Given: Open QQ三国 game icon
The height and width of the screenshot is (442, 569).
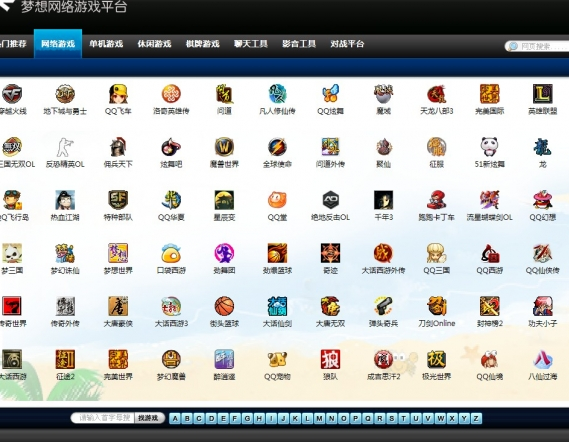Looking at the screenshot, I should [437, 253].
